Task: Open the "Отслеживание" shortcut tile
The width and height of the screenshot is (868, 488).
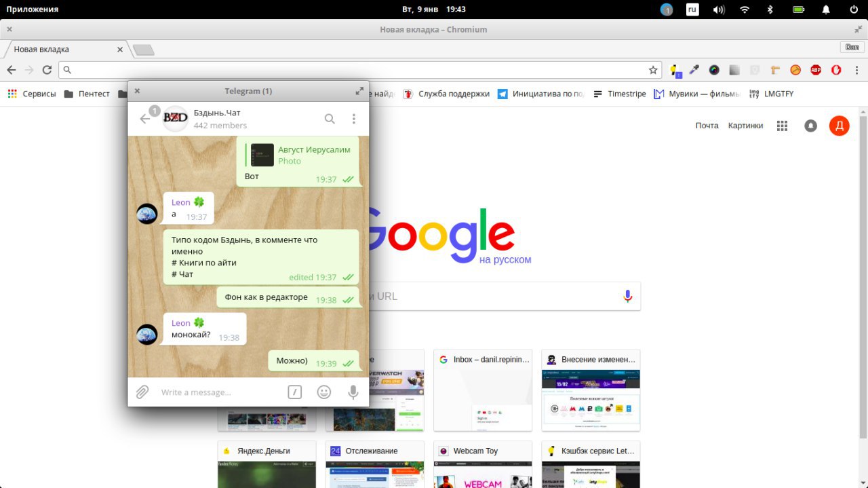Action: click(x=374, y=464)
